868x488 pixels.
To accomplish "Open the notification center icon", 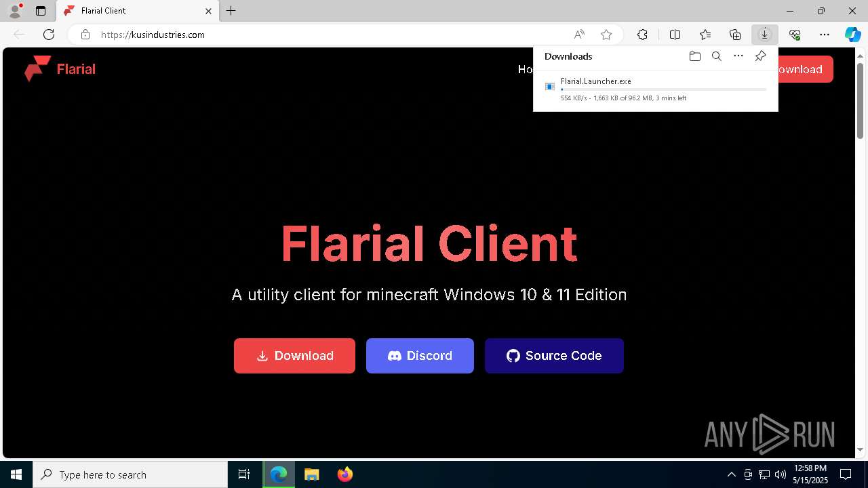I will coord(846,474).
